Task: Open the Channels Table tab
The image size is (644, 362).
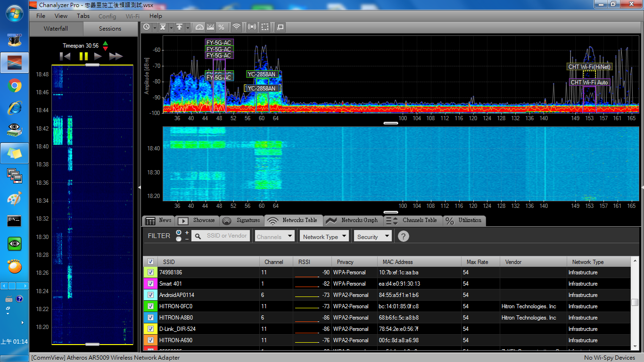Action: click(413, 220)
